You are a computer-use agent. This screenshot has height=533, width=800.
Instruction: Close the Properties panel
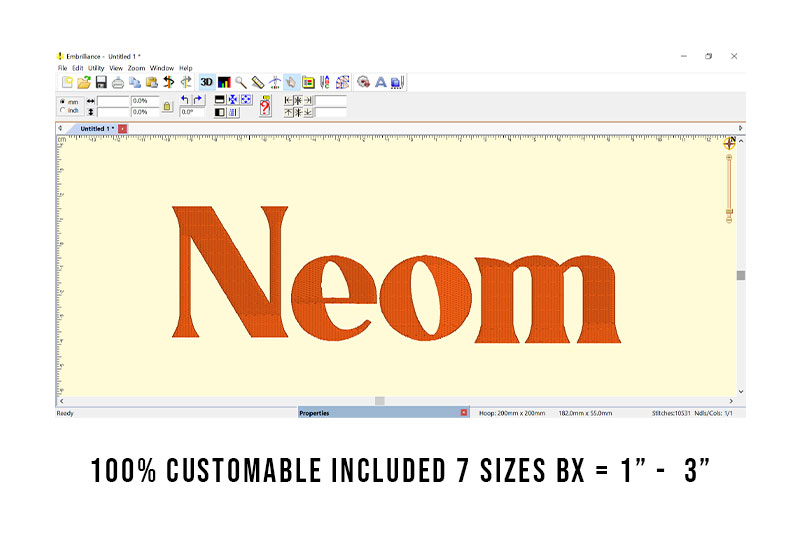(464, 413)
